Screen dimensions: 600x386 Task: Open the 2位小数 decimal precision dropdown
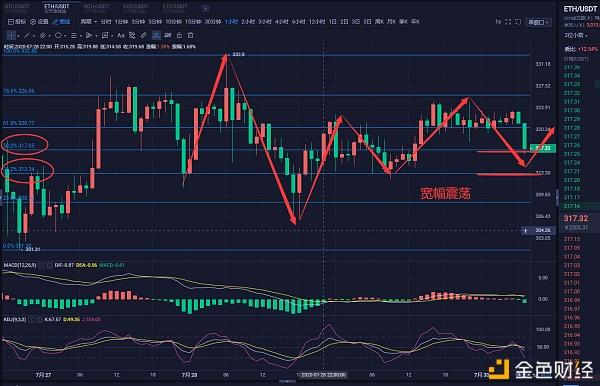(x=576, y=35)
